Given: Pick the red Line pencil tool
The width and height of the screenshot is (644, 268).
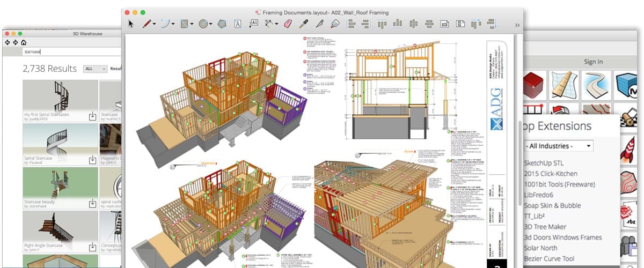Looking at the screenshot, I should (x=146, y=24).
